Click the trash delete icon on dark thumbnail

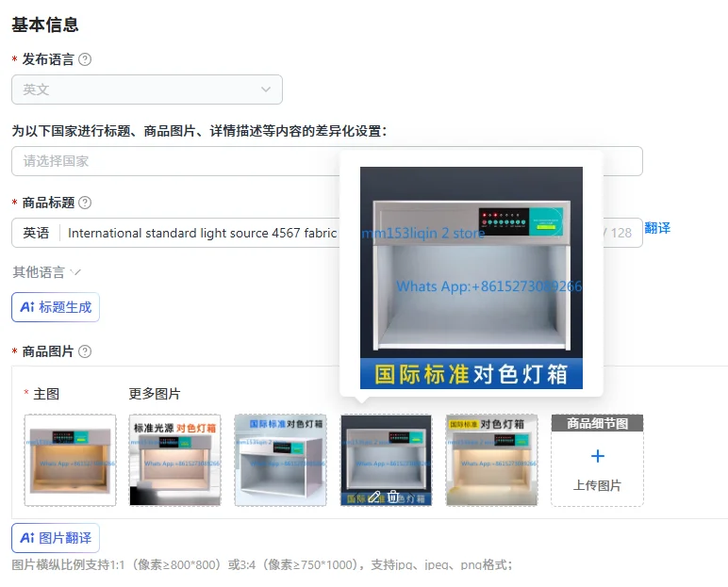tap(393, 497)
